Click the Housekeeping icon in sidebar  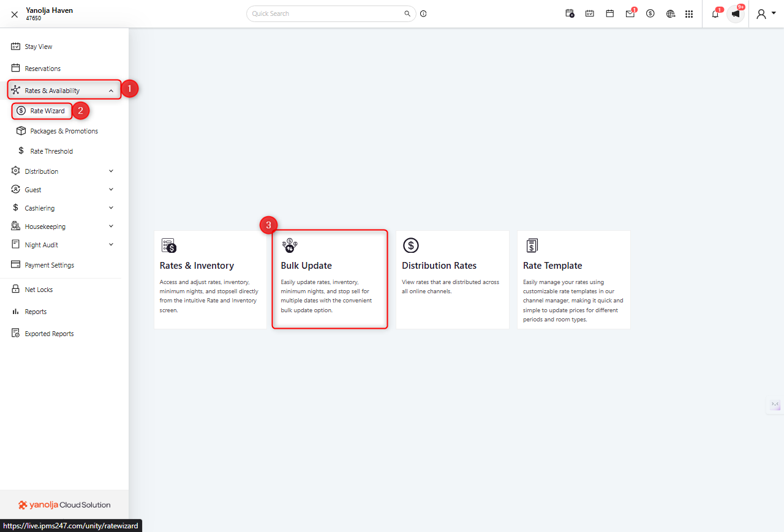[15, 227]
